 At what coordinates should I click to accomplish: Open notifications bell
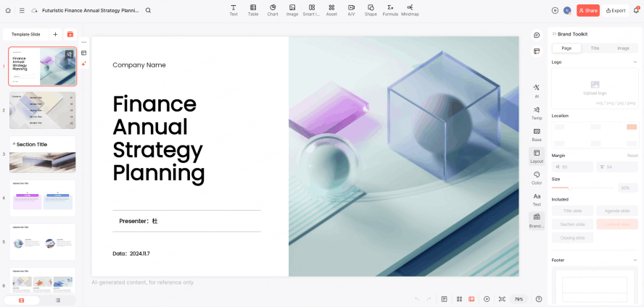[636, 11]
